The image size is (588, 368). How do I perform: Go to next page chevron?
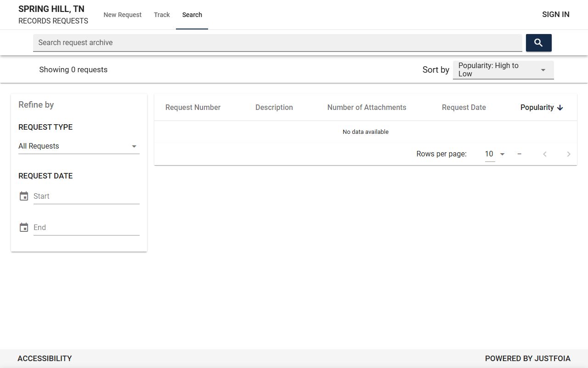(568, 154)
